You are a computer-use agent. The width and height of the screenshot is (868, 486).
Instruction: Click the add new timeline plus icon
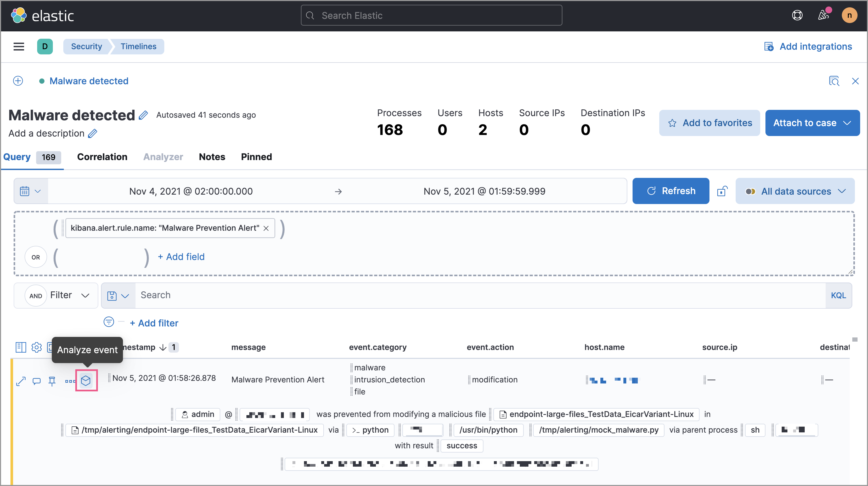point(17,81)
